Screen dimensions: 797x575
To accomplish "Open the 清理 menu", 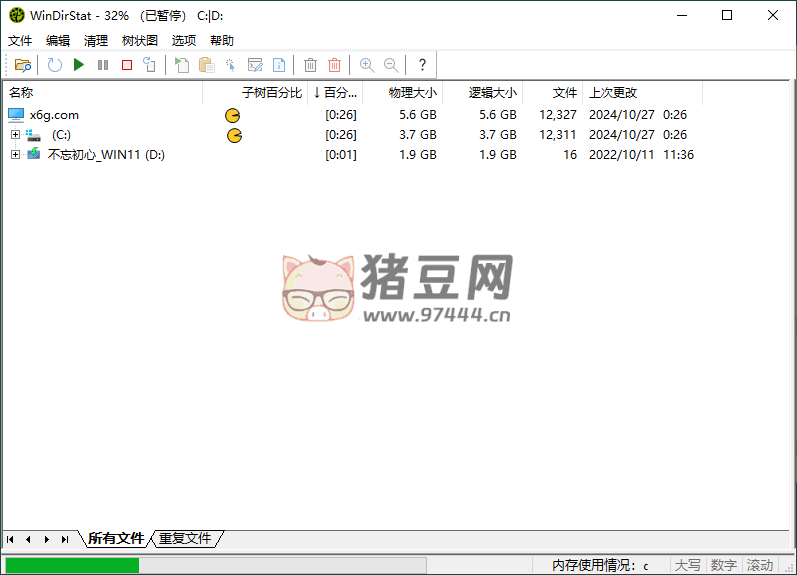I will 96,41.
